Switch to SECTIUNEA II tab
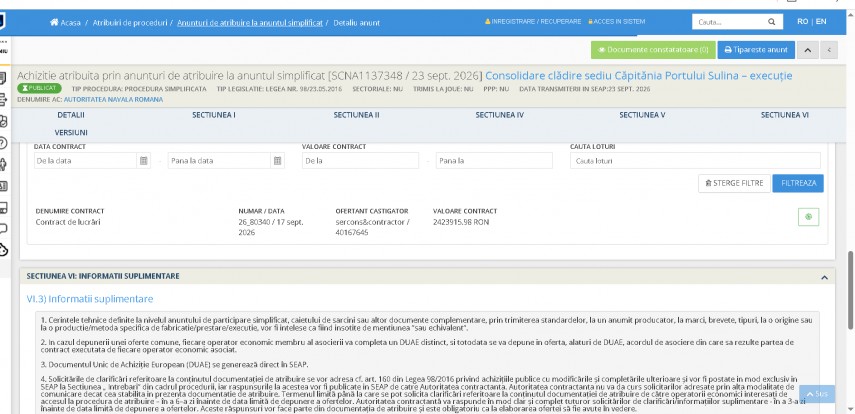 click(357, 116)
